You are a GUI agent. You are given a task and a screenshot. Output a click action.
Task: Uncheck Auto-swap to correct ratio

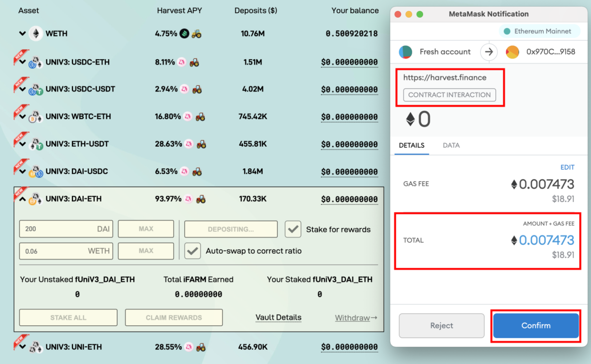point(193,251)
